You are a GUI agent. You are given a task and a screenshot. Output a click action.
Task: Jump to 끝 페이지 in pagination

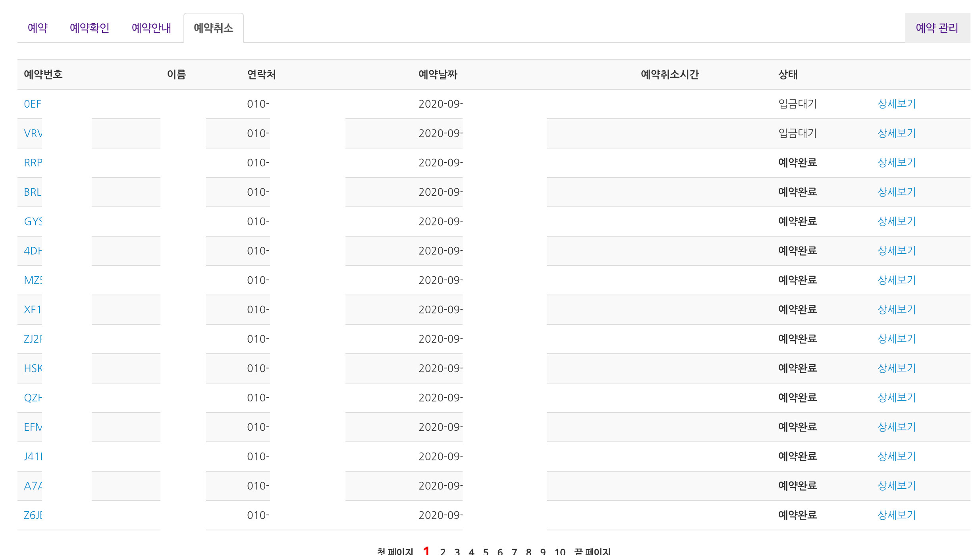click(x=592, y=551)
